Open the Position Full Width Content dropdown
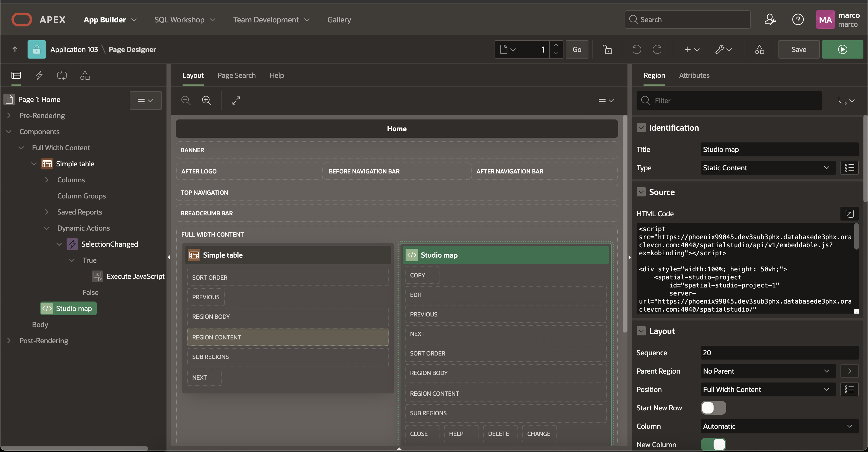This screenshot has height=452, width=868. [x=767, y=389]
